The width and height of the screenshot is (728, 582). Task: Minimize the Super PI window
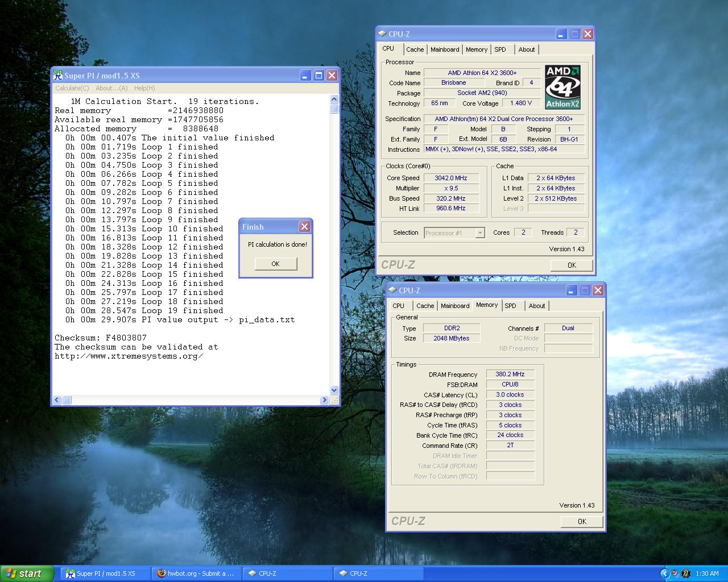click(305, 75)
